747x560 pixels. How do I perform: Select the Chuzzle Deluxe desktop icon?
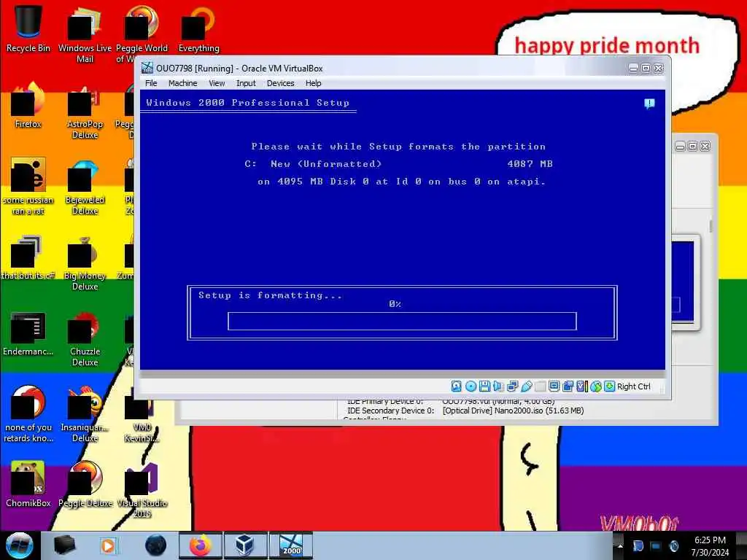click(x=85, y=339)
